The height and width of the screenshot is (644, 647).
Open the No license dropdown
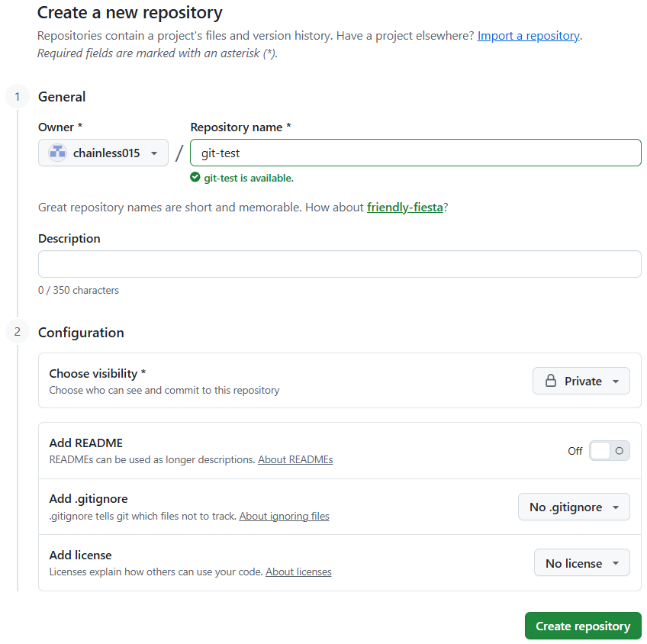point(582,563)
